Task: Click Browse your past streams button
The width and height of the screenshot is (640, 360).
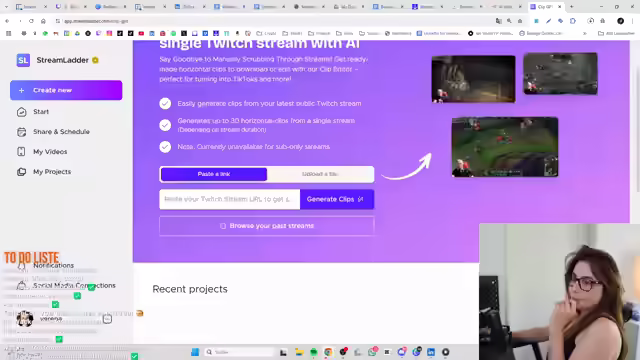Action: (x=267, y=226)
